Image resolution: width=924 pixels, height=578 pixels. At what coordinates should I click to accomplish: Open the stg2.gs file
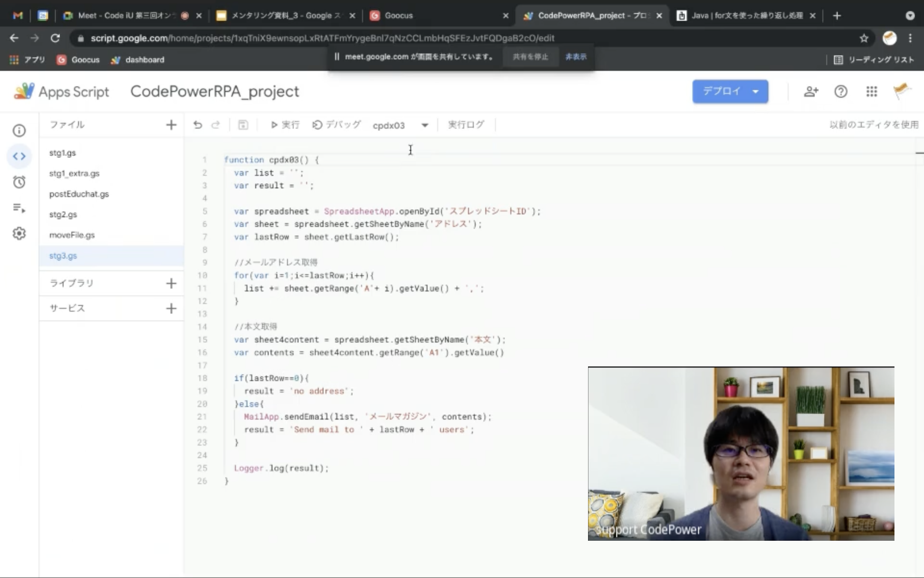click(63, 215)
